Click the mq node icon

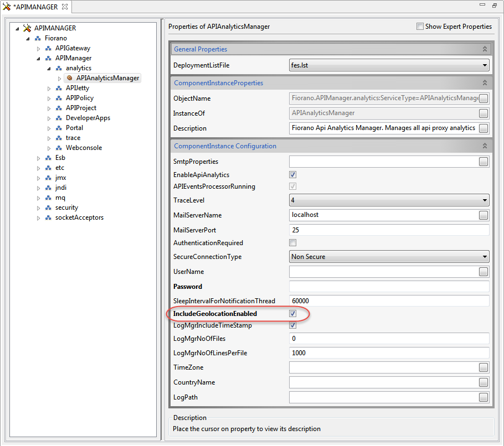[49, 198]
